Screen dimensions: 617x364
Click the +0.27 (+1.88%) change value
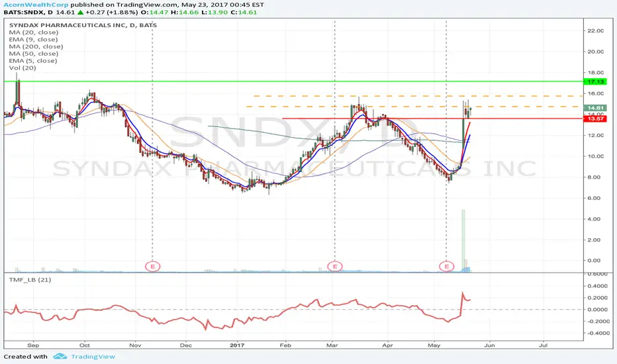point(111,12)
